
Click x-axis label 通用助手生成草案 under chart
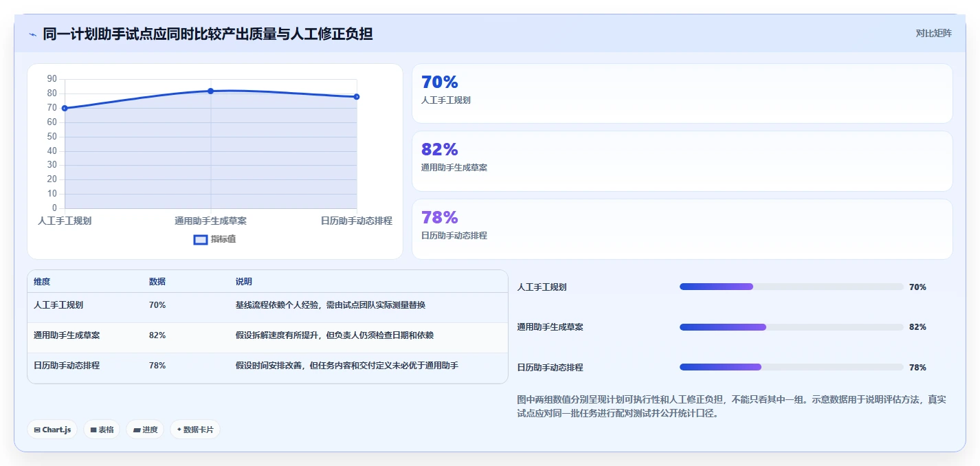click(210, 221)
